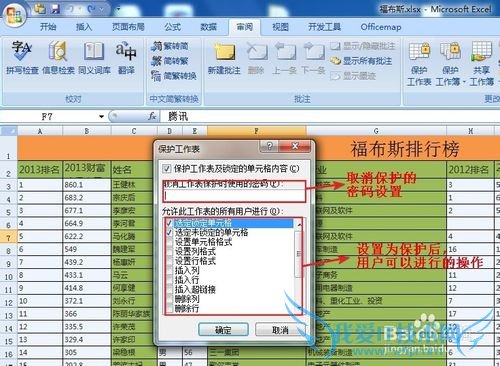Click the Delete comment (删除) icon

[256, 58]
